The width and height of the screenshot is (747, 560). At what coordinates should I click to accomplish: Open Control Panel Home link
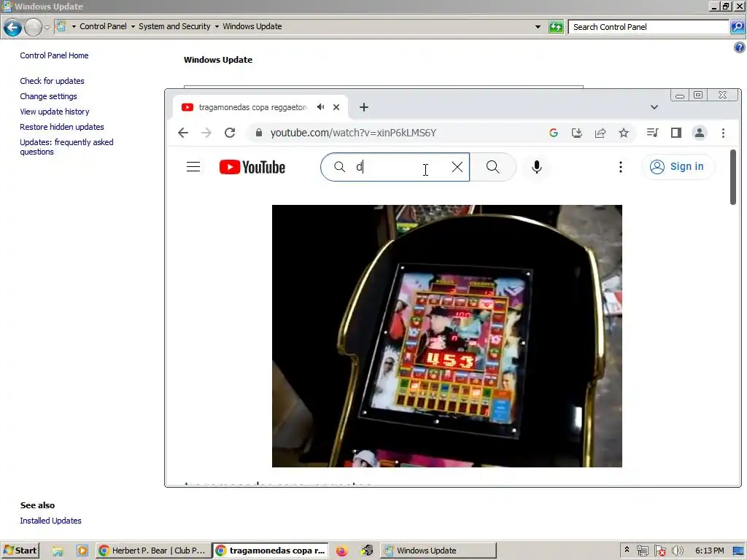pyautogui.click(x=54, y=55)
